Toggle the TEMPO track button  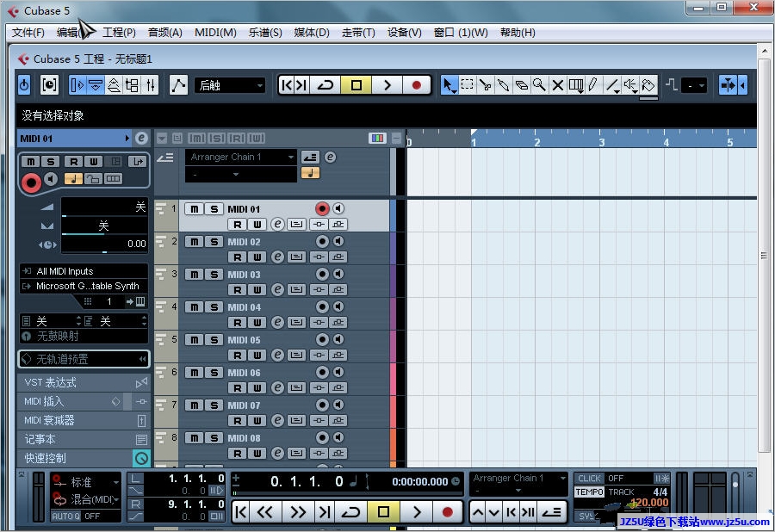tap(589, 492)
